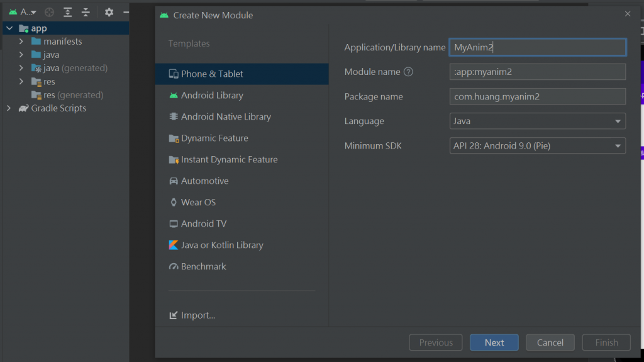Click the Module name help question icon
Image resolution: width=644 pixels, height=362 pixels.
[x=408, y=72]
